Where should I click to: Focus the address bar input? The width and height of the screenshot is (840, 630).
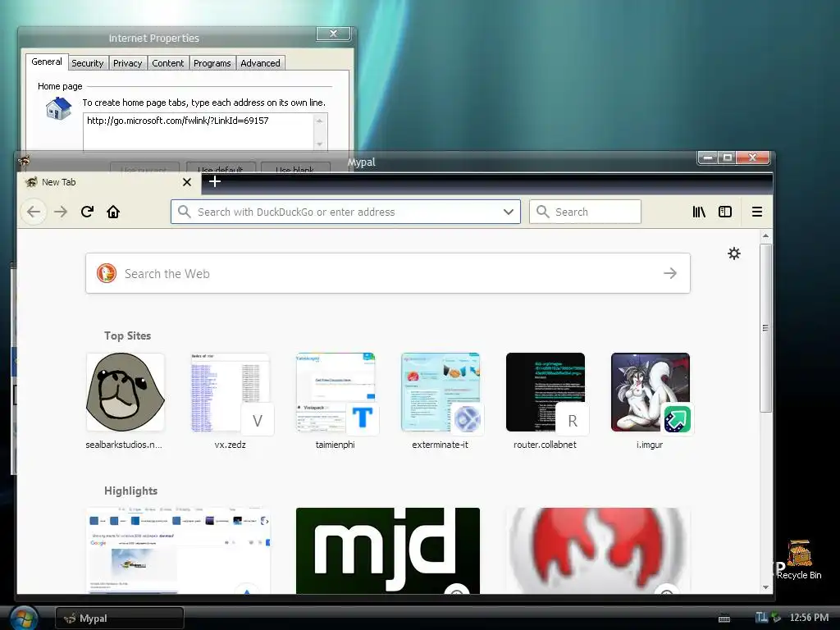pyautogui.click(x=345, y=212)
